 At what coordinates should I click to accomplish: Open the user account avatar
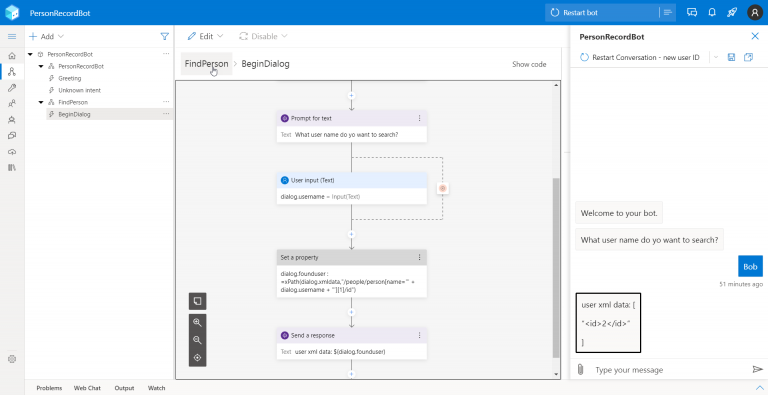pyautogui.click(x=755, y=13)
